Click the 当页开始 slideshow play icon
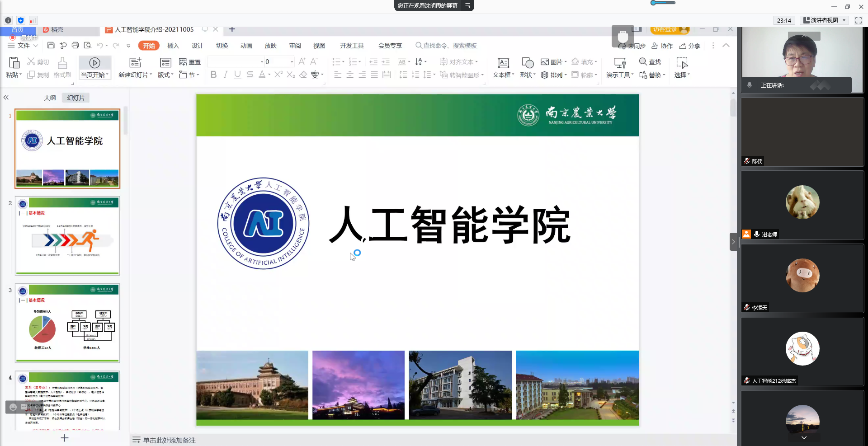868x446 pixels. point(94,63)
